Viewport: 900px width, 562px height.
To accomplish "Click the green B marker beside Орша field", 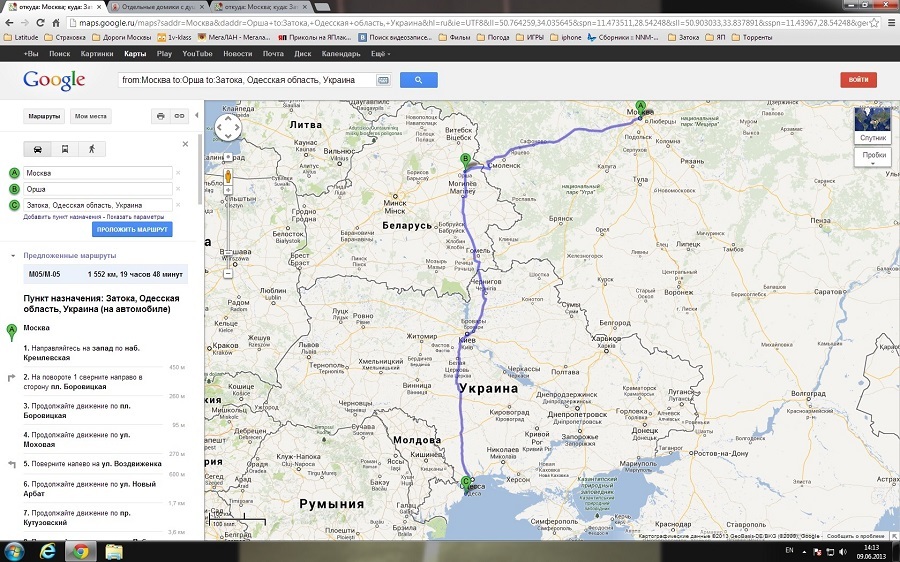I will (x=15, y=189).
